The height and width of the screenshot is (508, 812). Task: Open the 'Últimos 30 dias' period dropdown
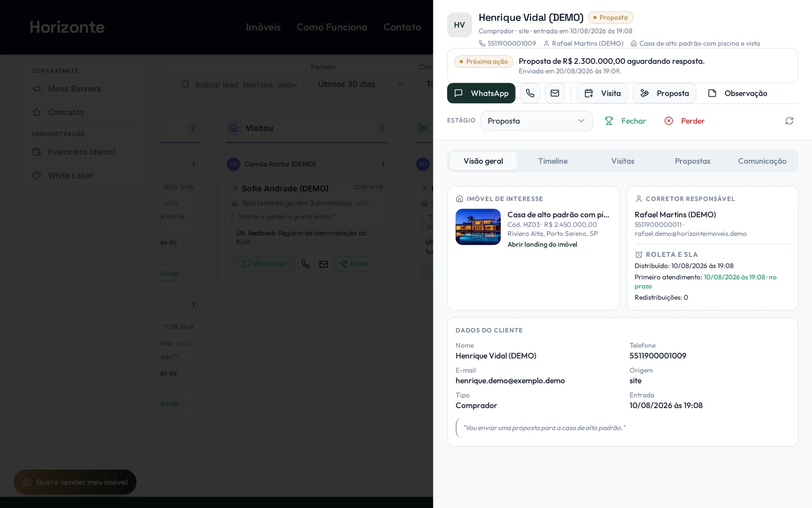point(361,84)
